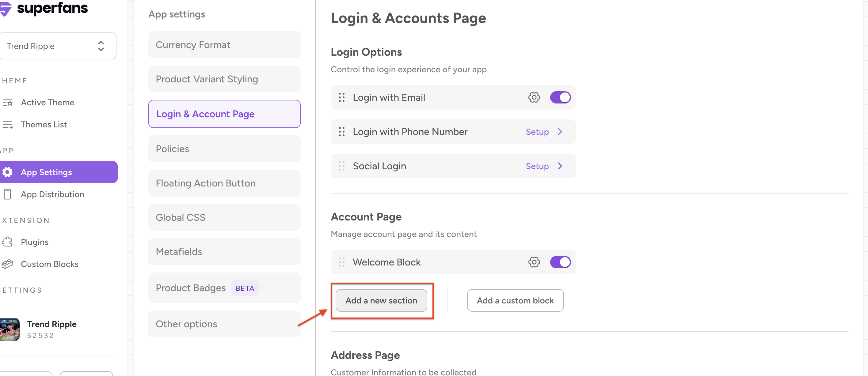Click the Custom Blocks icon in sidebar
Image resolution: width=868 pixels, height=376 pixels.
click(7, 264)
